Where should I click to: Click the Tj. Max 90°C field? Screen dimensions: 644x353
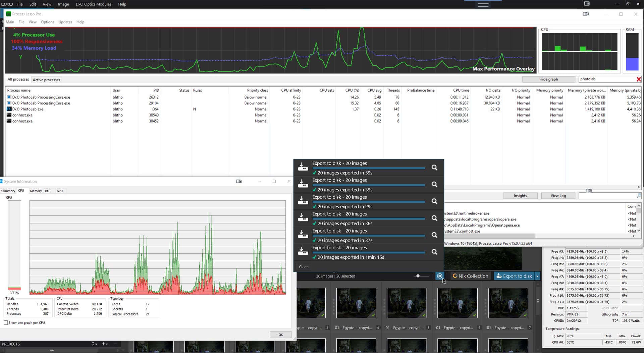tap(583, 336)
